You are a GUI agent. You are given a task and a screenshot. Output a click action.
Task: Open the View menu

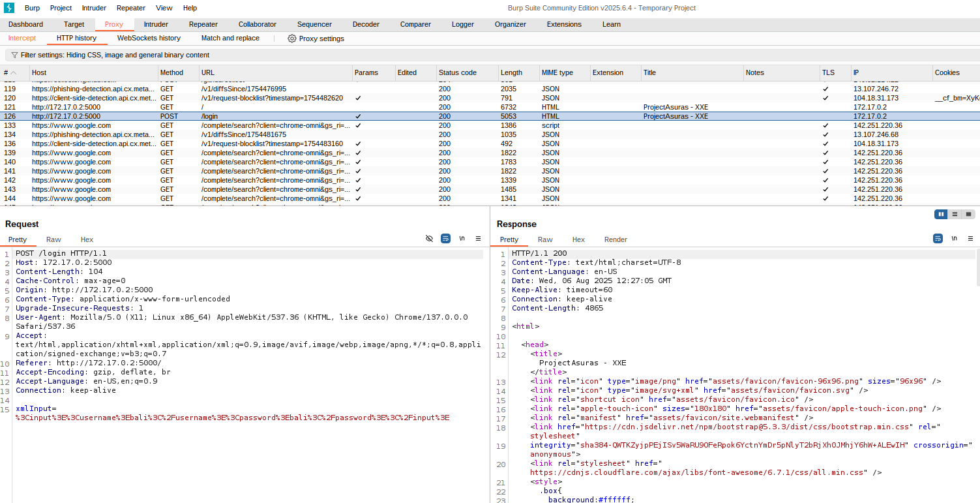click(x=164, y=8)
